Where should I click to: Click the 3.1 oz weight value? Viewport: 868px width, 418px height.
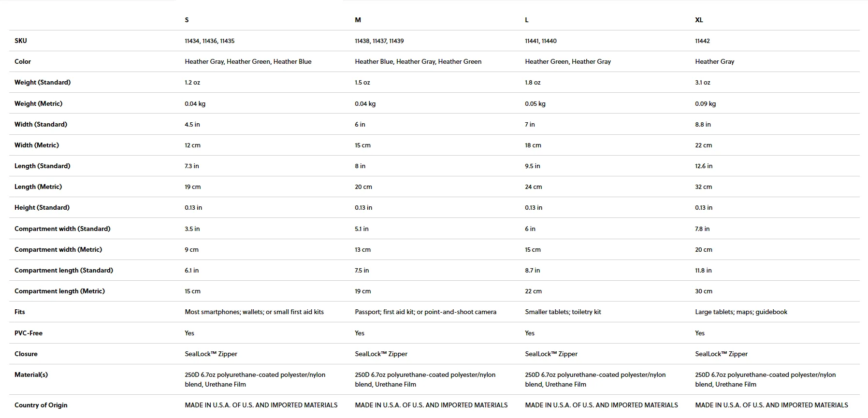point(703,83)
